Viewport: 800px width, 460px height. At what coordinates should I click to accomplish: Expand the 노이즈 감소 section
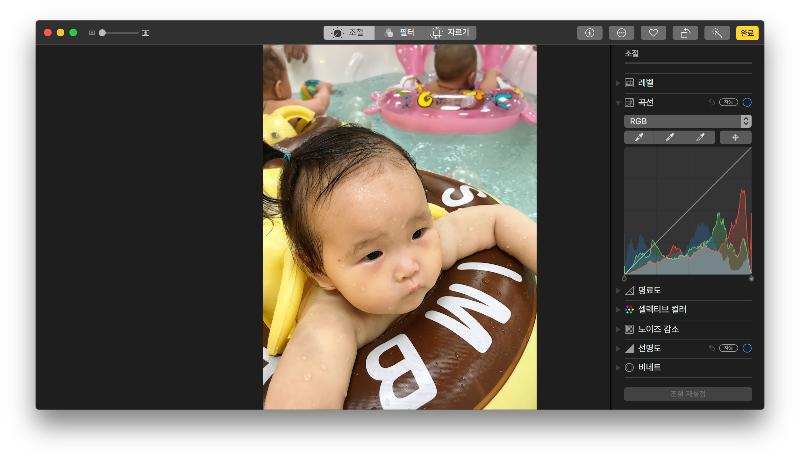point(618,329)
